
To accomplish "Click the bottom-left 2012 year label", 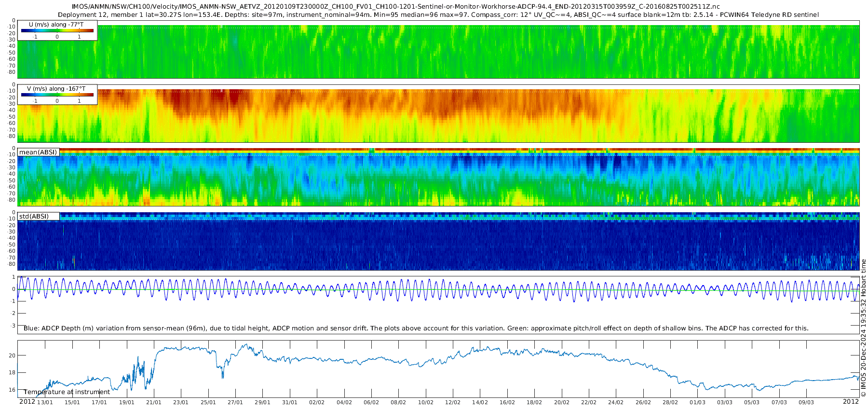I will pos(27,402).
